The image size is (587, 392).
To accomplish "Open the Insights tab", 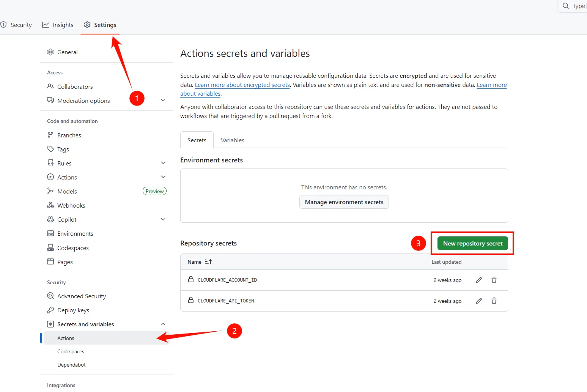I will pyautogui.click(x=58, y=25).
